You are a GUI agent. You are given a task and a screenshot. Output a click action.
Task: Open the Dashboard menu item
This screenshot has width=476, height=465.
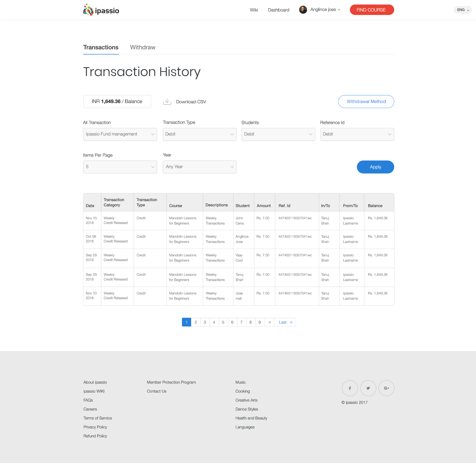(278, 10)
